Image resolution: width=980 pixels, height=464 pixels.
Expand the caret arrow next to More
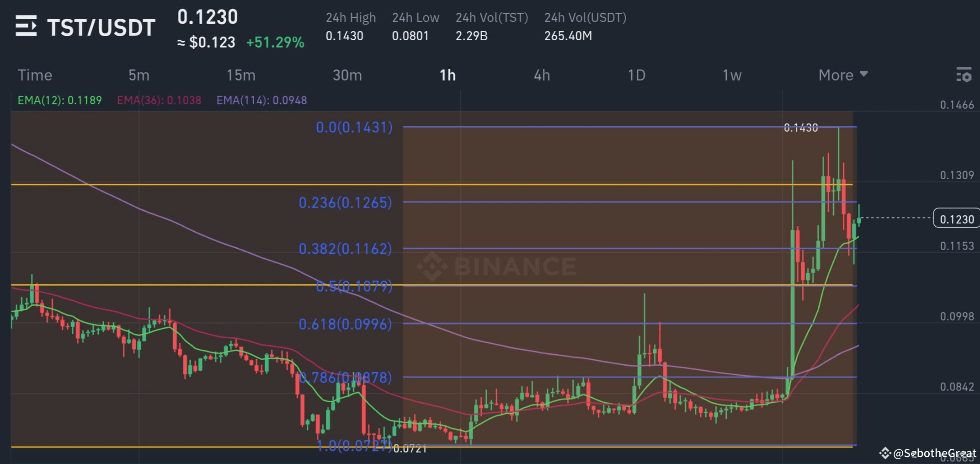864,75
